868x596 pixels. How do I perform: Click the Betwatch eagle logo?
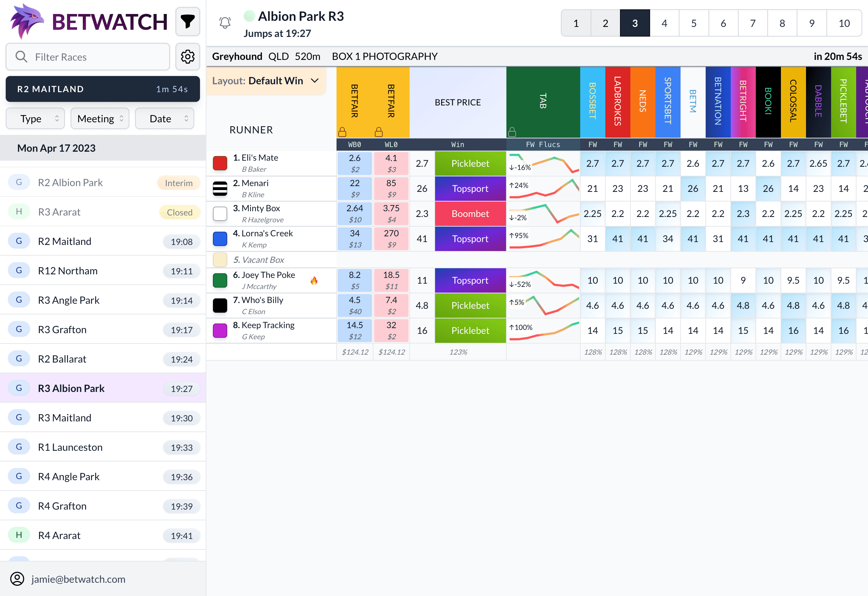27,21
